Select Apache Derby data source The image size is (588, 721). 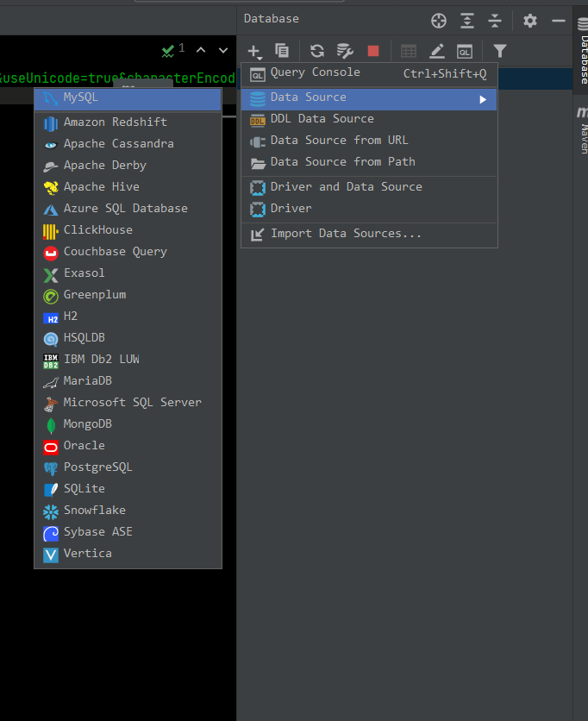(128, 166)
